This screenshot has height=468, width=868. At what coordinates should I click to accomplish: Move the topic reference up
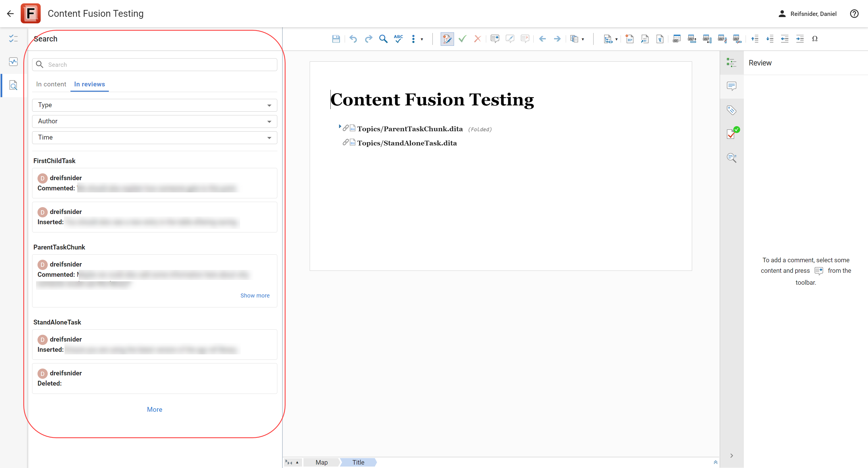tap(755, 39)
